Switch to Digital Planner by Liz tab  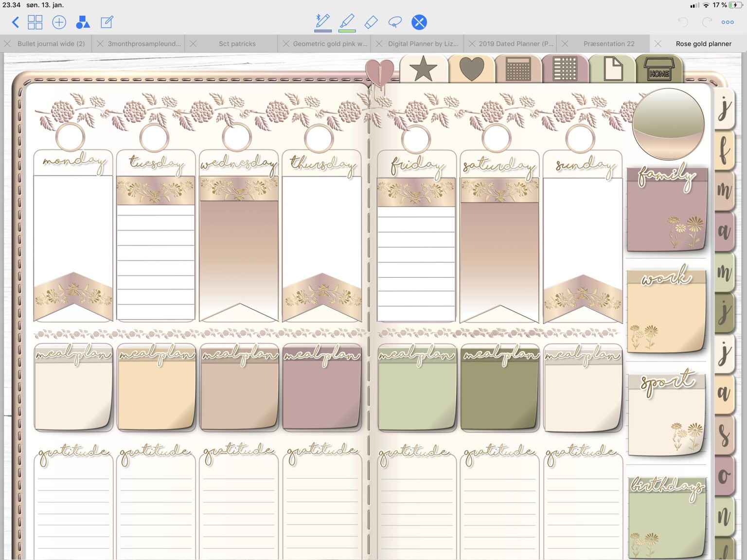click(x=423, y=44)
